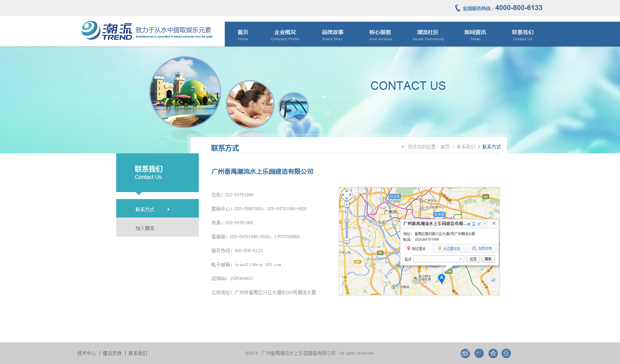Image resolution: width=620 pixels, height=364 pixels.
Task: Click the 公交 transit button
Action: coord(473,259)
